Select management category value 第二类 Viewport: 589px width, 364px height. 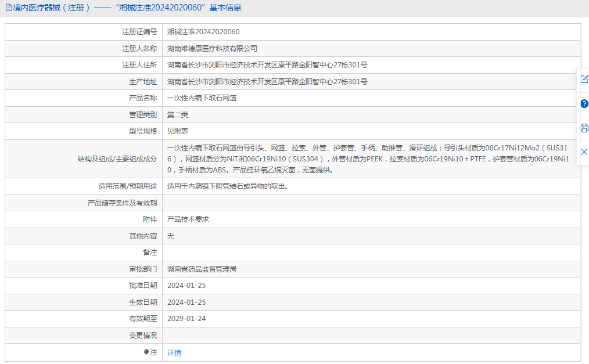click(x=178, y=115)
